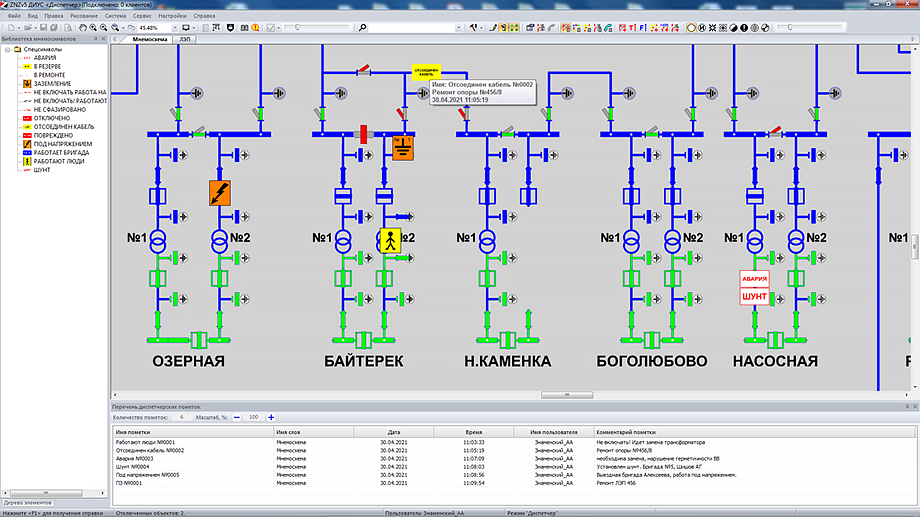Collapse the Спецсимволы tree folder
This screenshot has height=517, width=920.
tap(6, 48)
